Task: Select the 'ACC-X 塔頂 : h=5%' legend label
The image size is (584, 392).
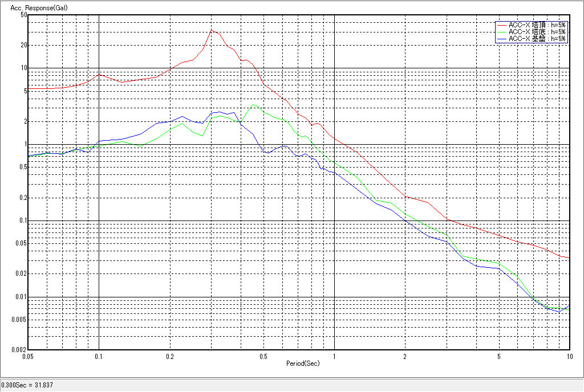Action: click(537, 25)
